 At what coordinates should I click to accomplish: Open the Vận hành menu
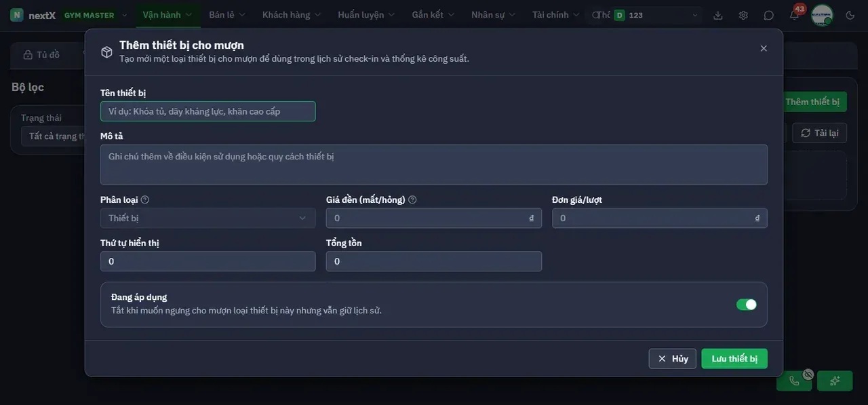167,15
